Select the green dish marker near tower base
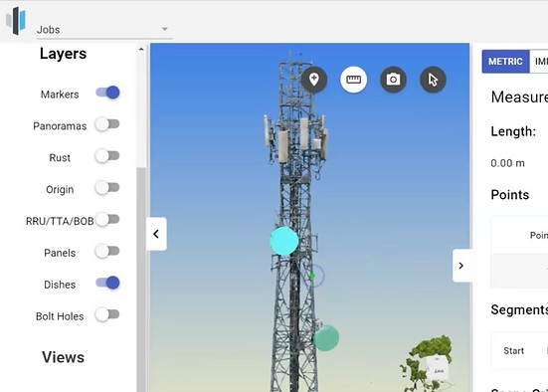The height and width of the screenshot is (392, 548). (x=326, y=338)
